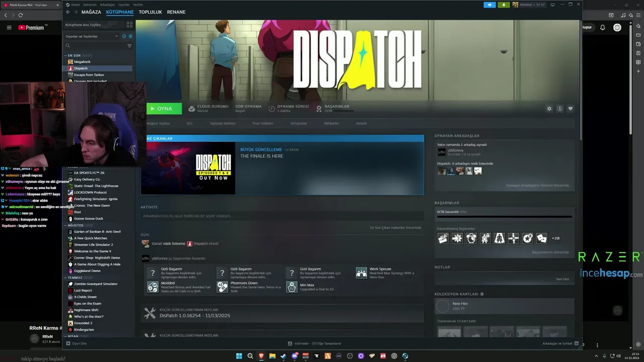Open library advanced filter options icon

(129, 46)
